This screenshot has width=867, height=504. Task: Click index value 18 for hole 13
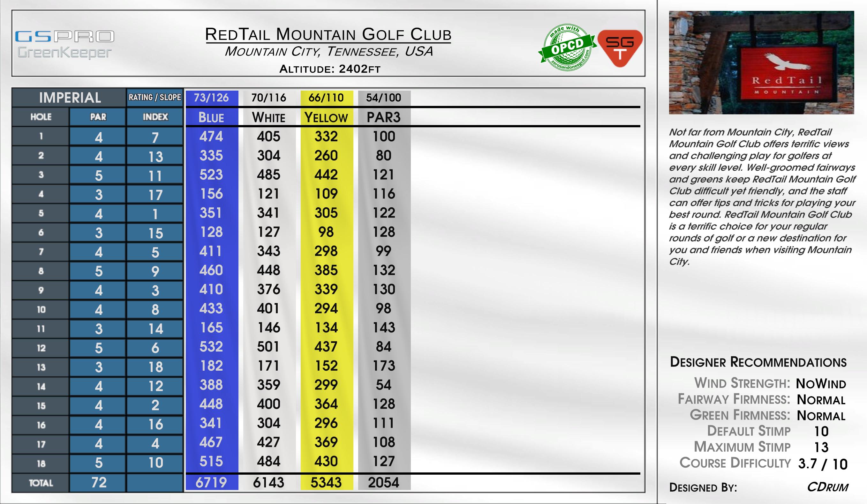tap(155, 367)
